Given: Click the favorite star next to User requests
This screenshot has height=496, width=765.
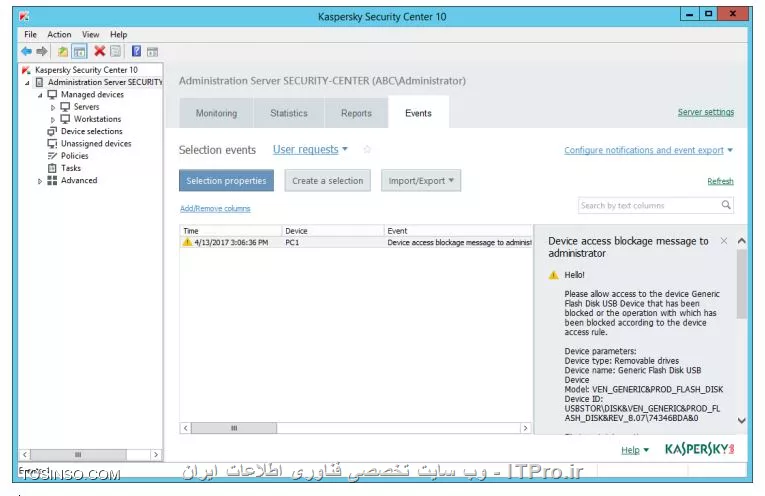Looking at the screenshot, I should [x=367, y=149].
